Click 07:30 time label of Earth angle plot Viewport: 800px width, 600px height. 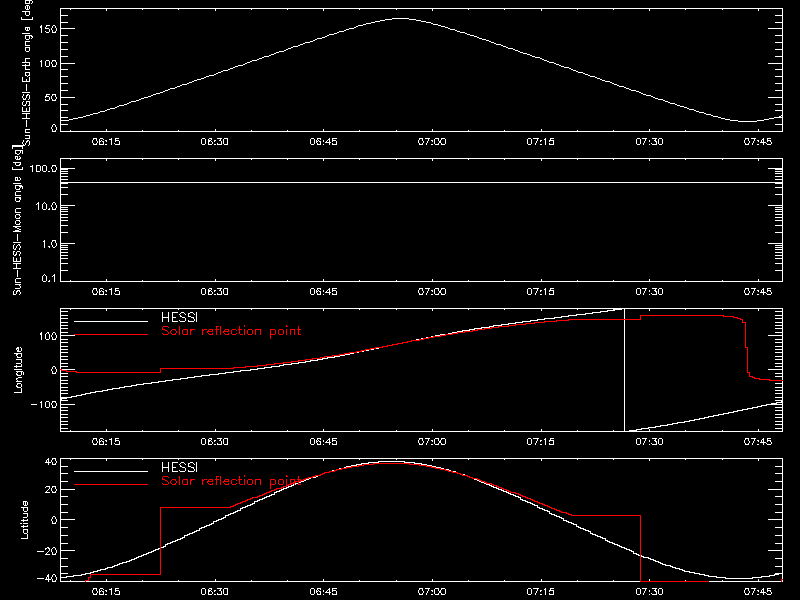[x=649, y=142]
